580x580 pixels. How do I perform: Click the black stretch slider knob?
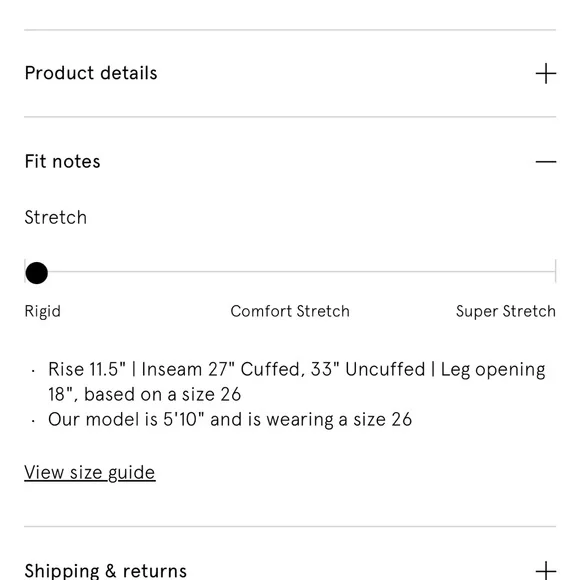37,273
